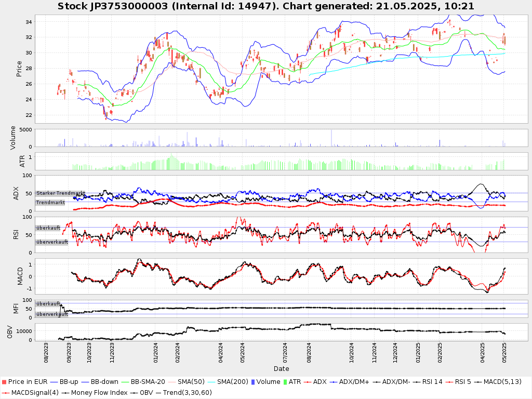Click the RSI 5 legend entry
Image resolution: width=532 pixels, height=399 pixels.
(x=458, y=382)
